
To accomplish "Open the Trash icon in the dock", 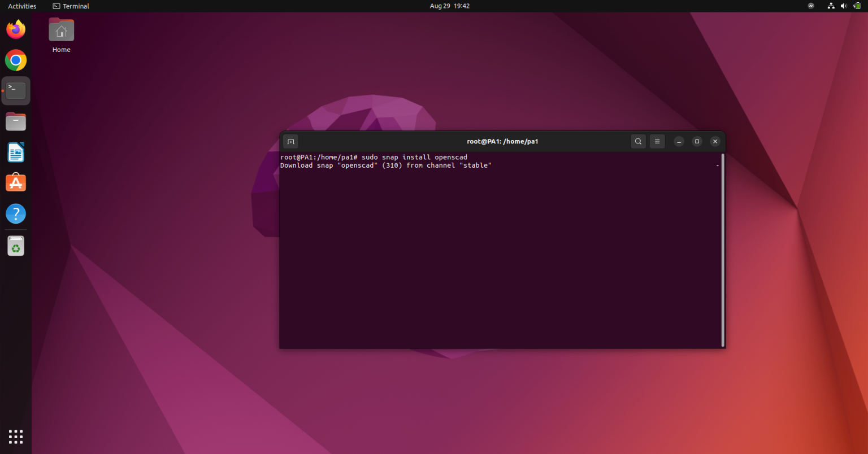I will pos(15,246).
